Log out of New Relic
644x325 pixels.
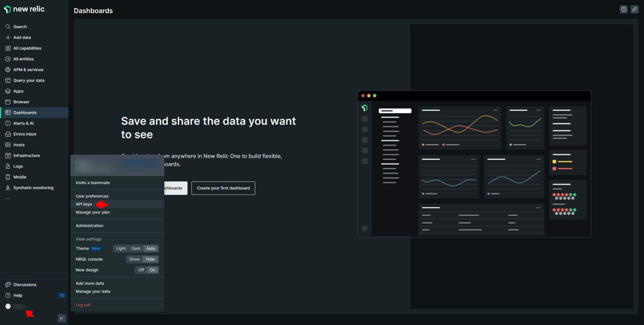click(x=117, y=305)
